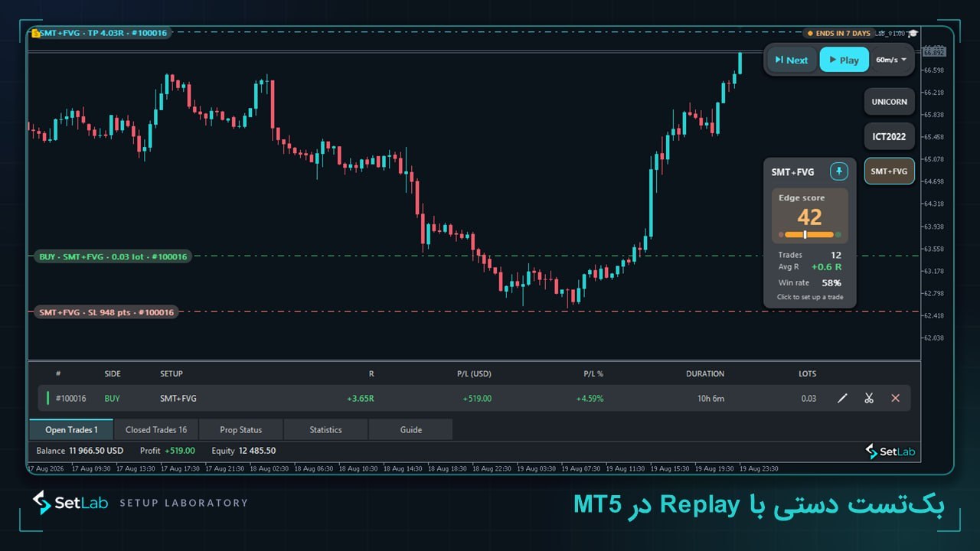The image size is (980, 551).
Task: Click the BUY SMT+FVG 0.03 lot entry label
Action: tap(113, 257)
